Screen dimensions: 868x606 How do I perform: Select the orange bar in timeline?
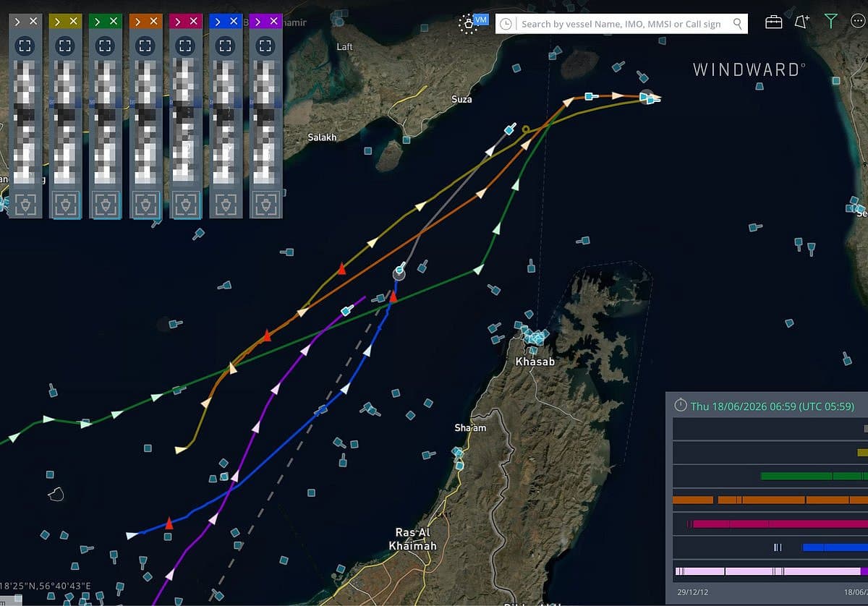click(770, 500)
